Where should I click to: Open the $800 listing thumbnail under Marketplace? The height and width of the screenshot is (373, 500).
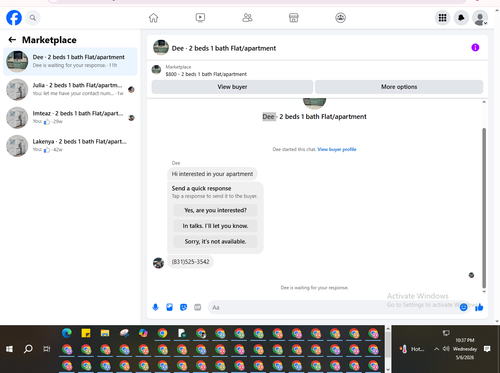[x=156, y=70]
